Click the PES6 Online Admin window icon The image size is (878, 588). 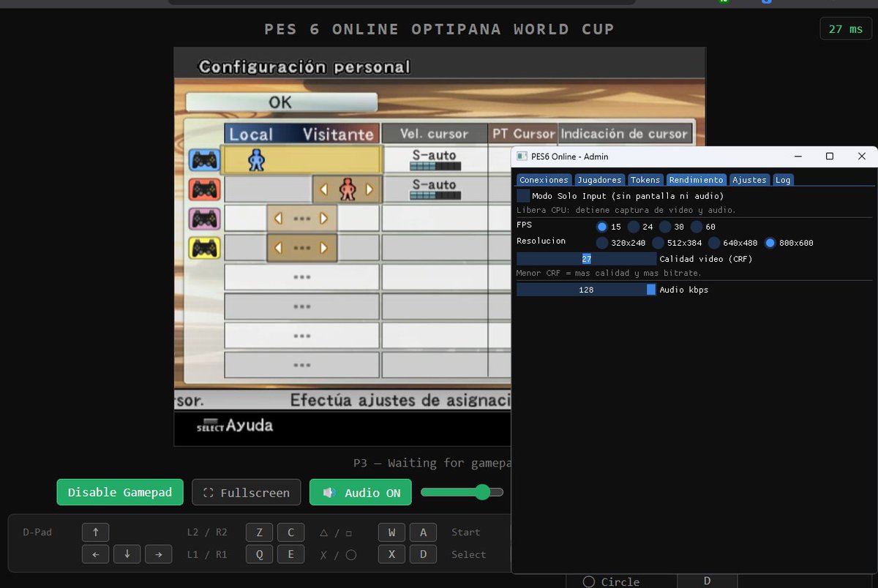(522, 157)
